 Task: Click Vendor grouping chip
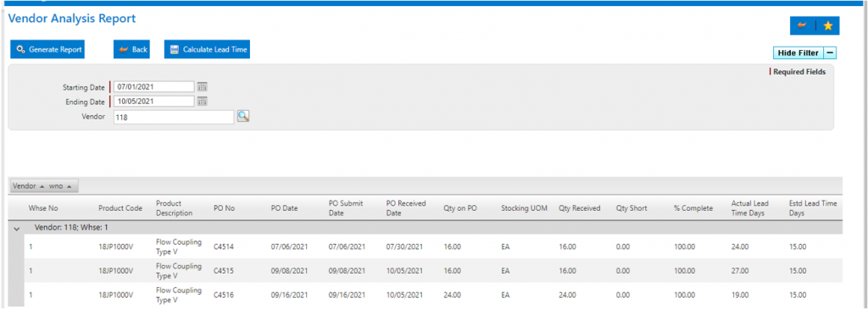coord(27,186)
